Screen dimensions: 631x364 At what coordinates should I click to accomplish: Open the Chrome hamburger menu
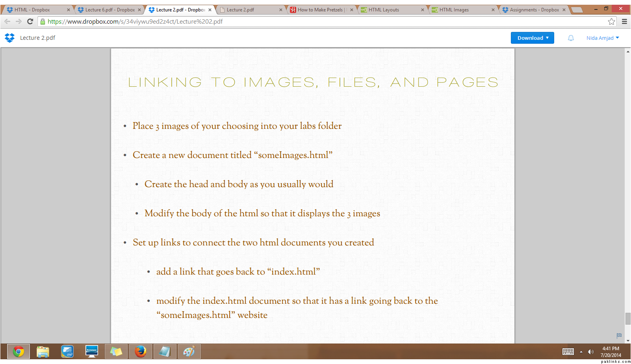(624, 22)
